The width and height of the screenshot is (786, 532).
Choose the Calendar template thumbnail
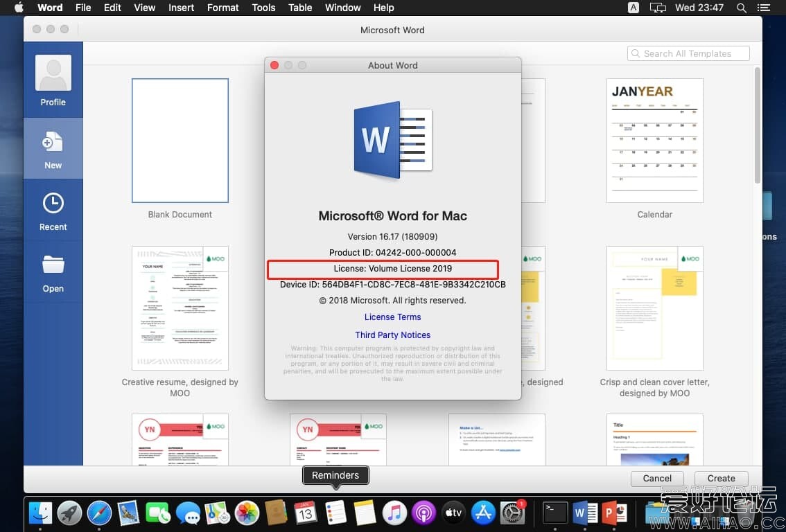tap(654, 141)
